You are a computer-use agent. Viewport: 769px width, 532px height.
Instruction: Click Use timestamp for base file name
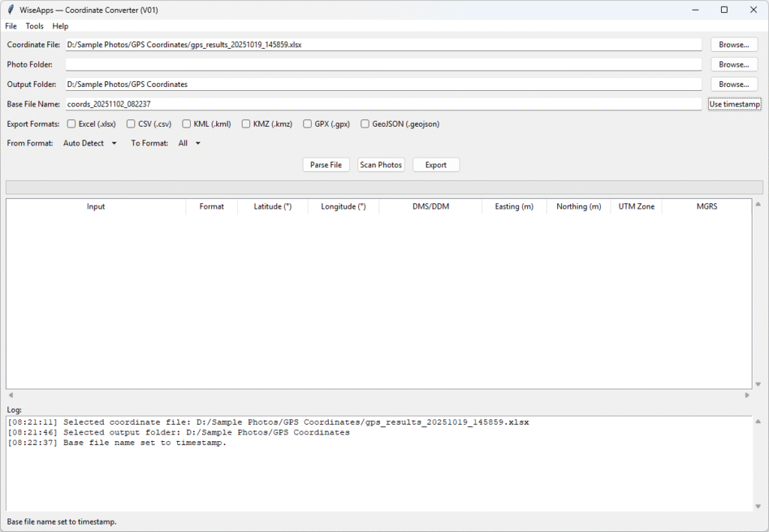(734, 104)
